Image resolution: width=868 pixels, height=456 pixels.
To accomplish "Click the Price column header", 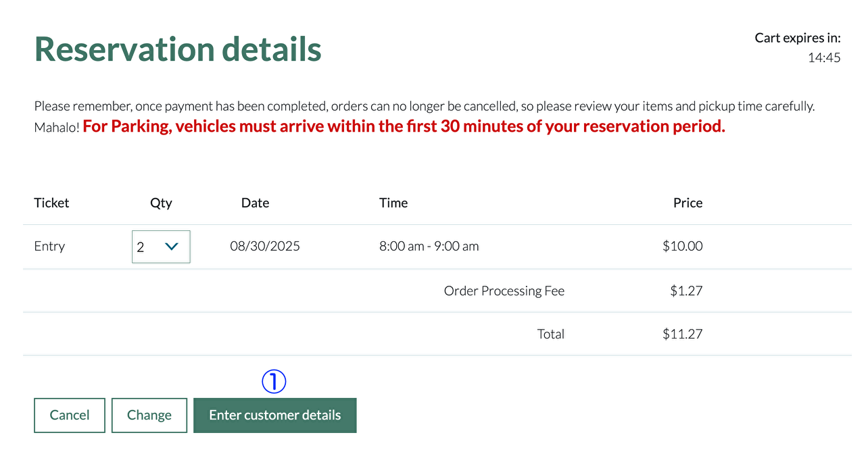I will tap(688, 203).
